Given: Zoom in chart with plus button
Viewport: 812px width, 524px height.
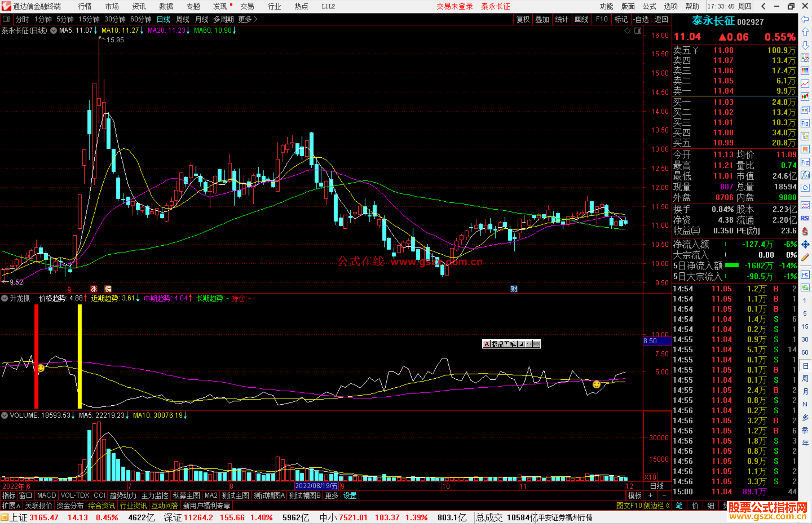Looking at the screenshot, I should 650,495.
